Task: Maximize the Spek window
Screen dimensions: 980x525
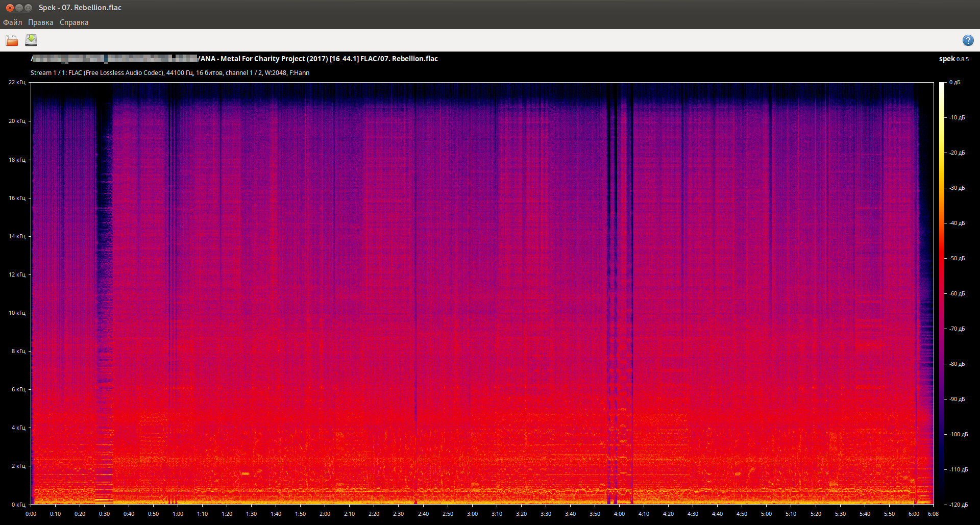Action: pos(29,8)
